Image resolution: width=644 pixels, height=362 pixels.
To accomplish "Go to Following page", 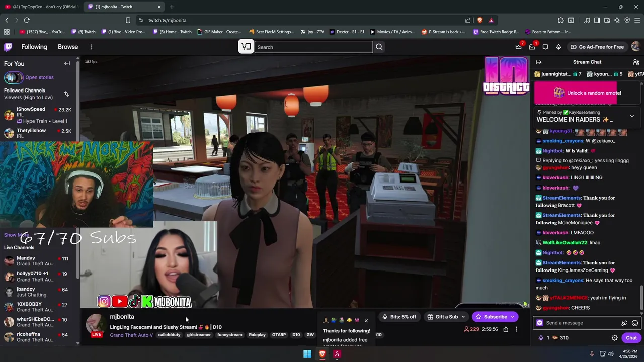I will pos(34,47).
